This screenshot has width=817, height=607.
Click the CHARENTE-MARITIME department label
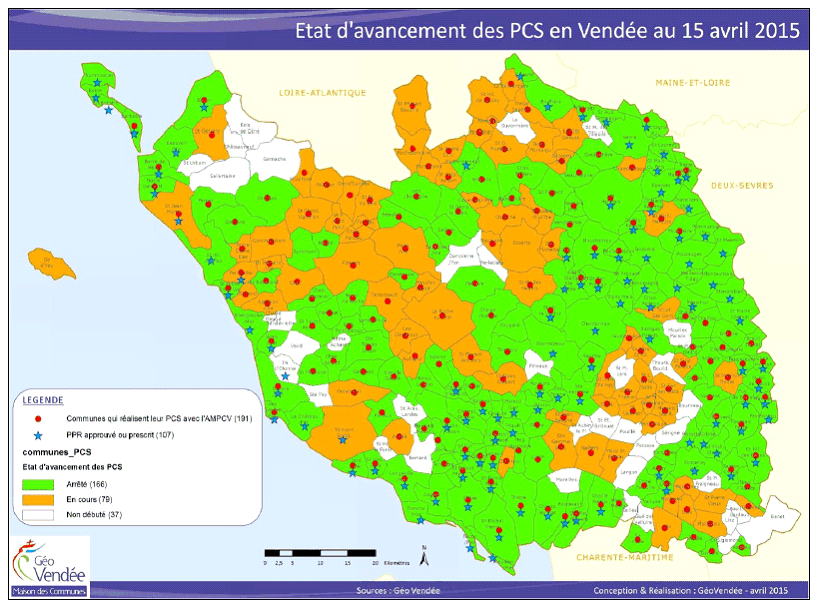click(x=618, y=557)
